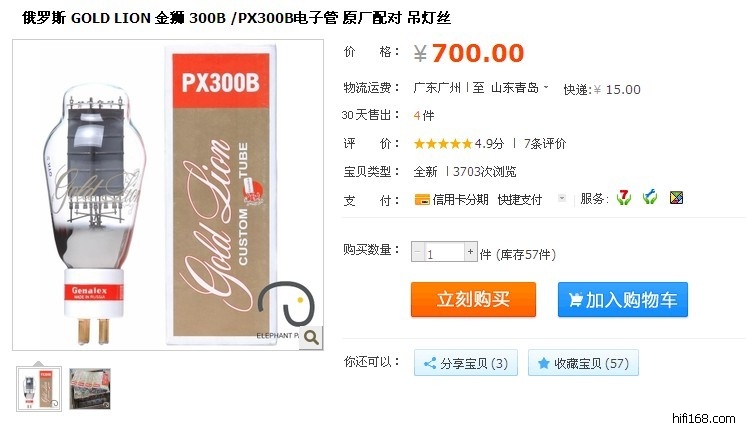Screen dimensions: 746x431
Task: Expand the 山东青岛 destination dropdown
Action: click(x=546, y=87)
